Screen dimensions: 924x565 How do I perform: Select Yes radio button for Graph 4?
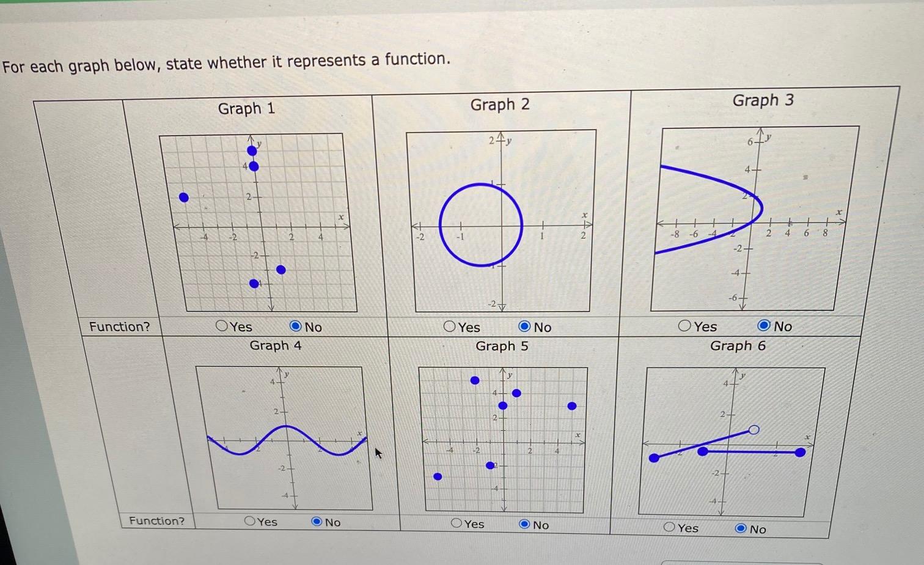[249, 522]
